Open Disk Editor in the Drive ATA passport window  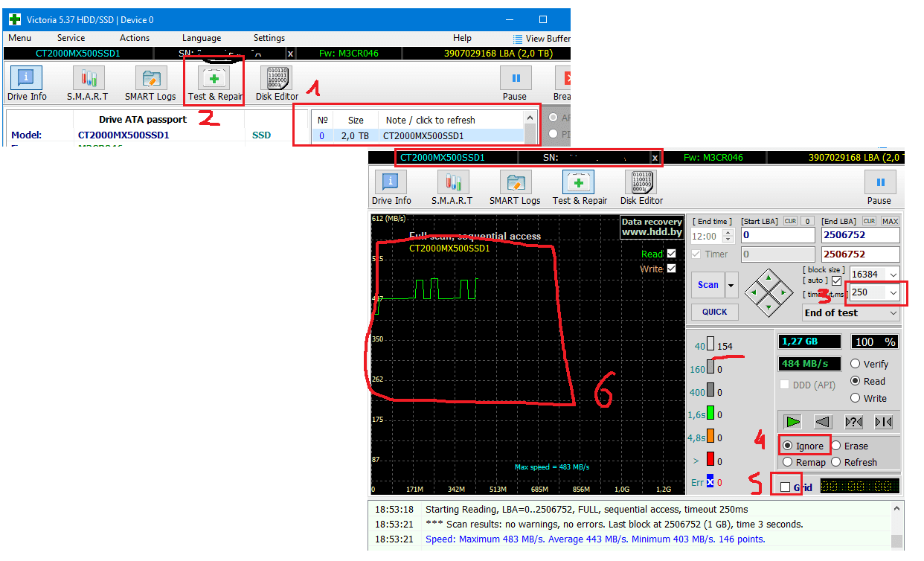point(277,83)
